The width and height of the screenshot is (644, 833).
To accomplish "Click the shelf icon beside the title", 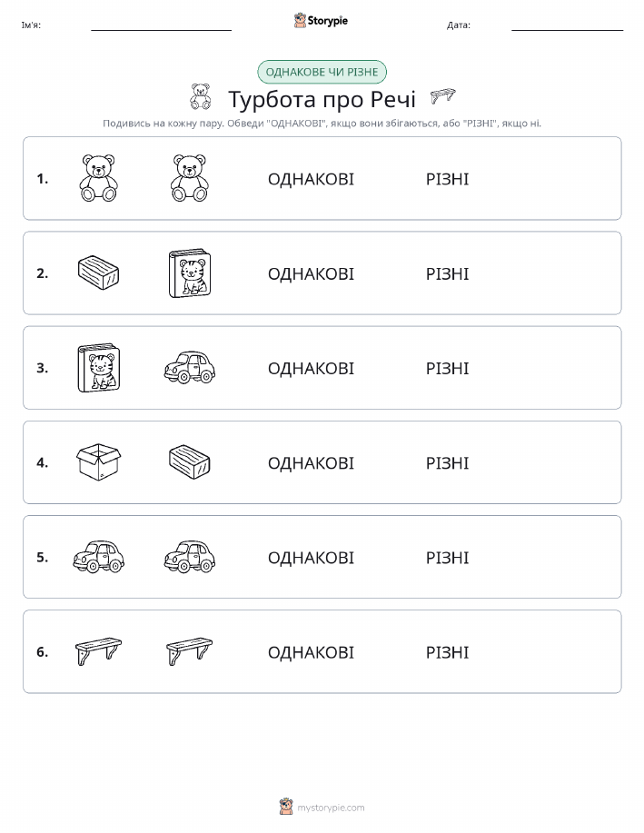I will pos(442,95).
